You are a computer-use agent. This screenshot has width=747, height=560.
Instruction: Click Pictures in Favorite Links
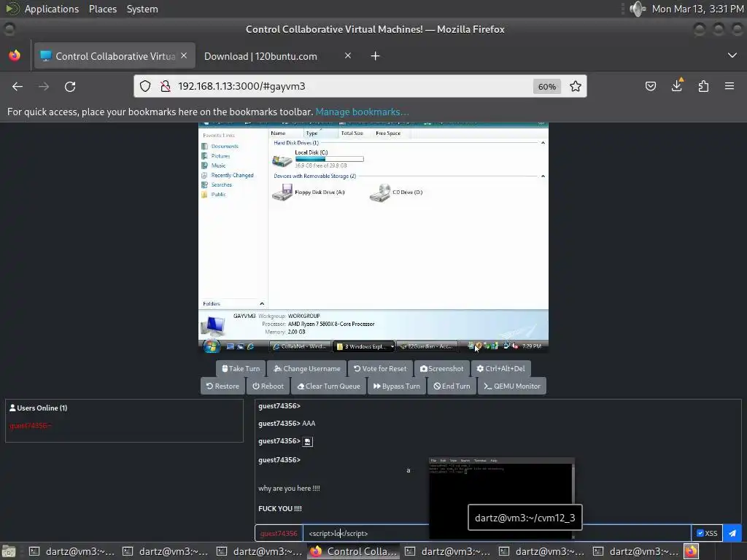220,156
